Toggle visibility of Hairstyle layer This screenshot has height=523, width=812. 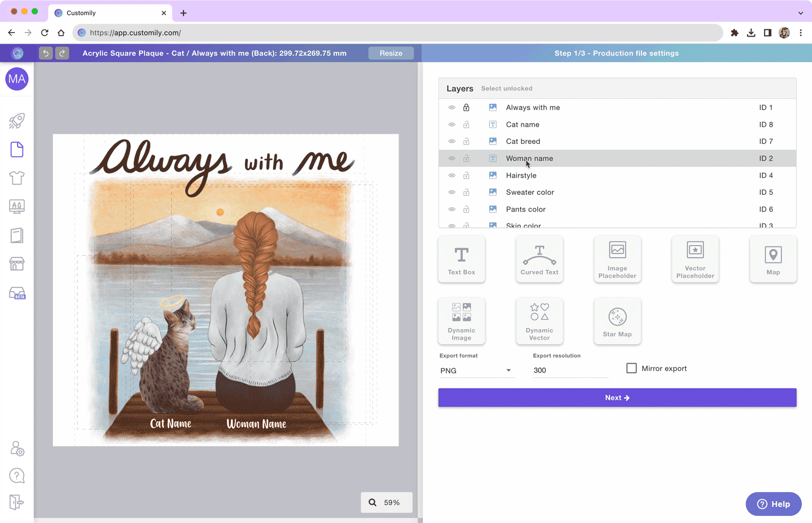[x=452, y=176]
